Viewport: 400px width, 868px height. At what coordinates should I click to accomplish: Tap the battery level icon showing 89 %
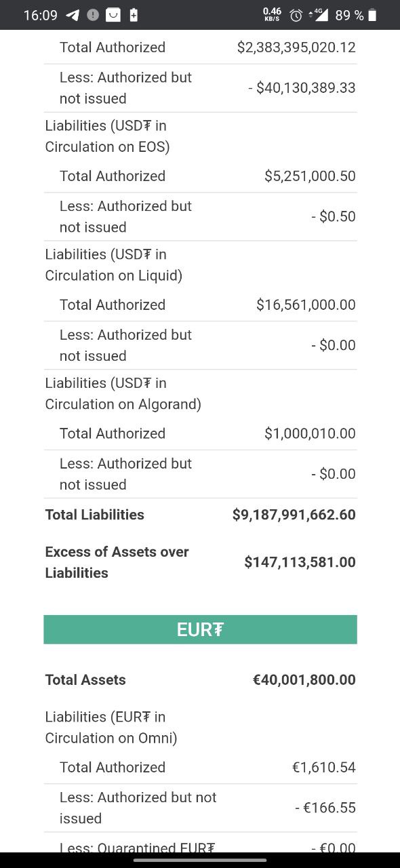click(x=372, y=15)
